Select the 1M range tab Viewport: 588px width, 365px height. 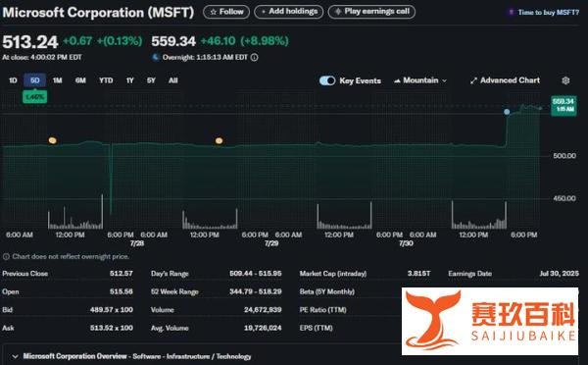[x=58, y=80]
